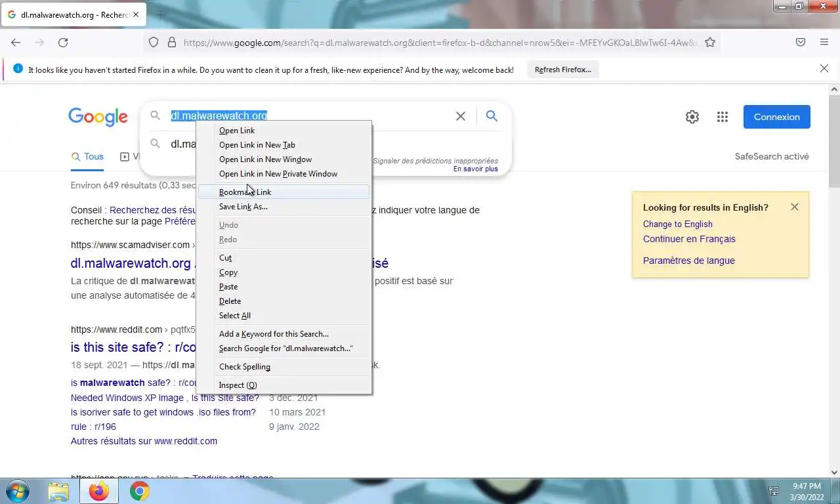Choose Open Link in New Private Window

(x=284, y=174)
